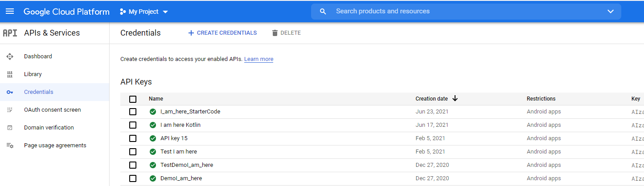This screenshot has width=644, height=186.
Task: Check the API key 15 row checkbox
Action: point(133,138)
